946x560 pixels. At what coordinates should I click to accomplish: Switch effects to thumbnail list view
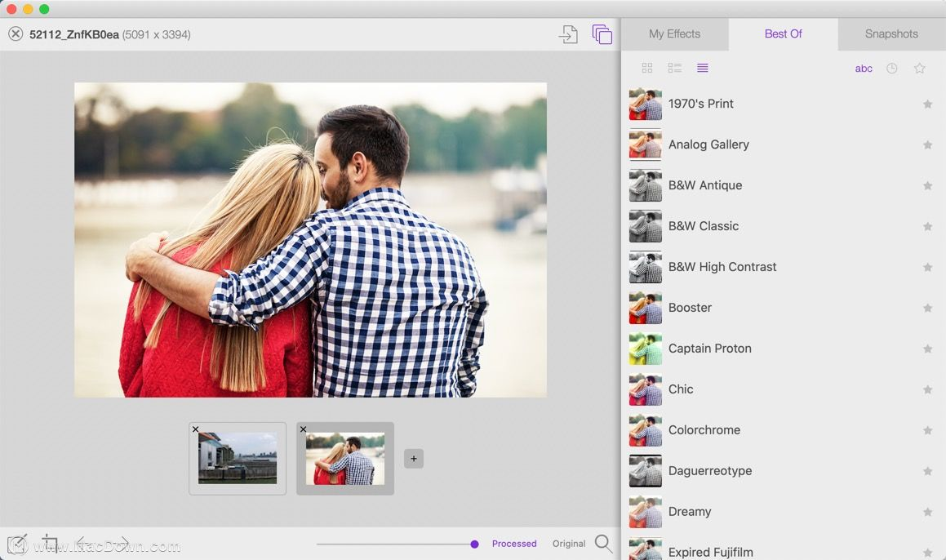675,69
